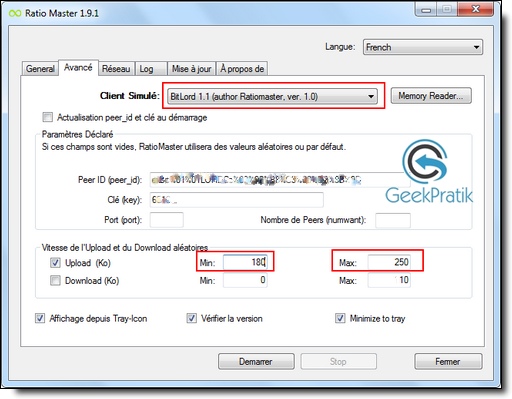The width and height of the screenshot is (512, 399).
Task: Open the Langue dropdown showing French
Action: (x=423, y=47)
